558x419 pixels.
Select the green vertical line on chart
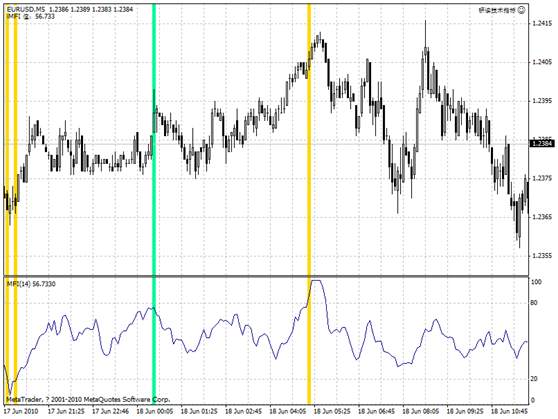point(154,204)
